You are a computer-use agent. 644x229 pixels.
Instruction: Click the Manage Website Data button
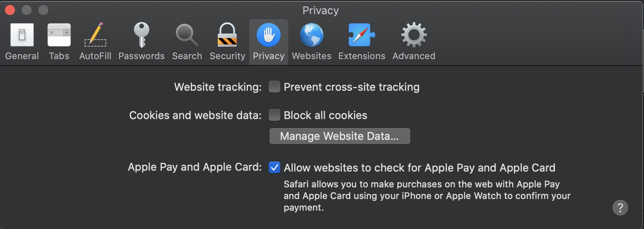(x=339, y=136)
